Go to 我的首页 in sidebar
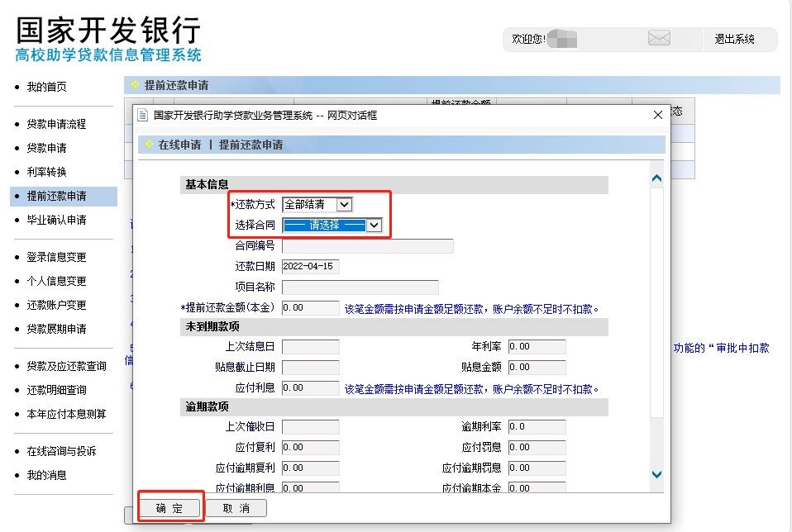Viewport: 792px width, 532px height. 46,87
